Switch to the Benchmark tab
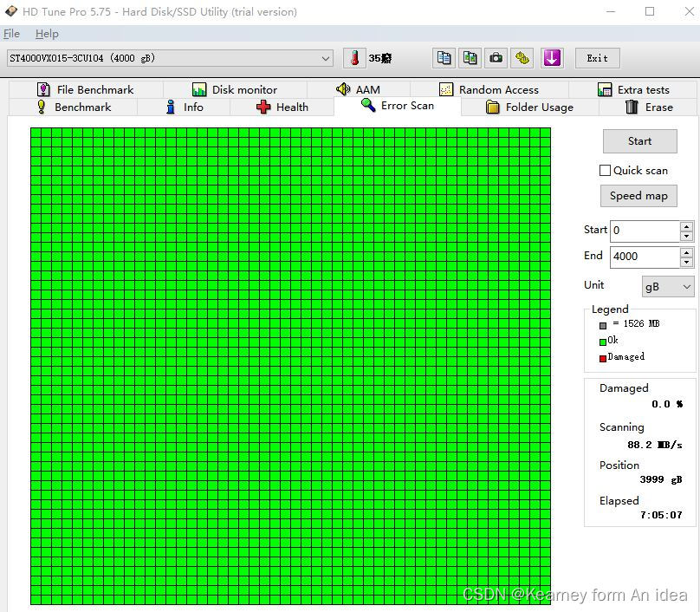Viewport: 700px width, 612px height. (x=74, y=107)
